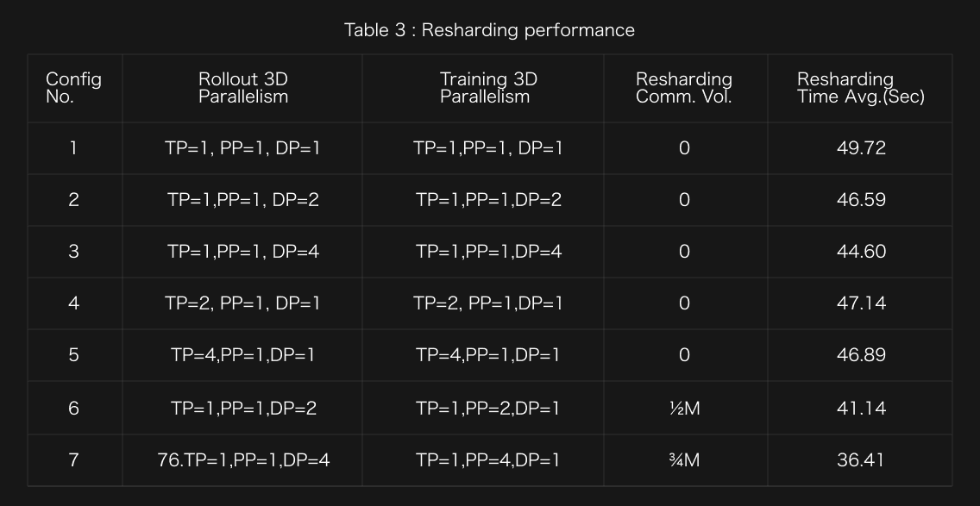
Task: Click the 'Resharding Time Avg.(Sec)' header
Action: coord(860,88)
